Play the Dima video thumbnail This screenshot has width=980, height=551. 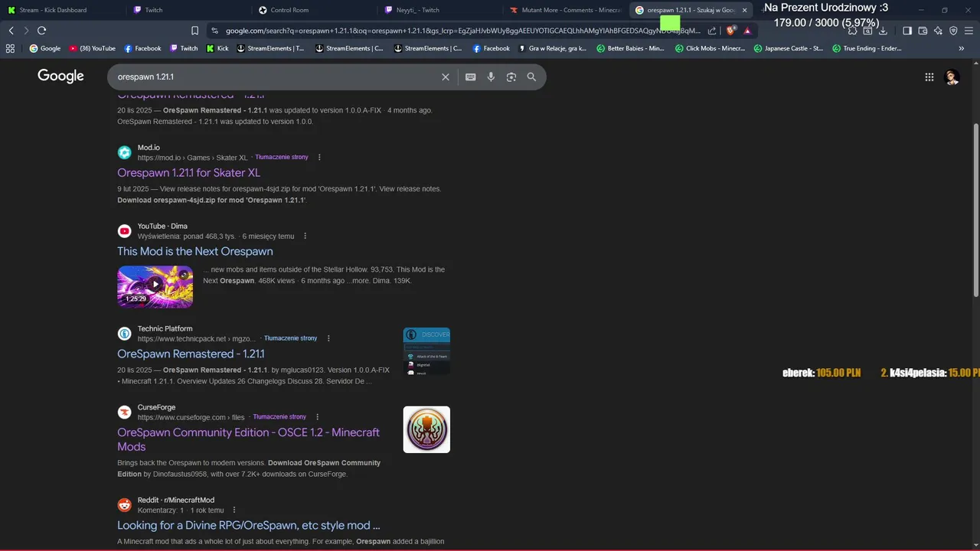(x=155, y=286)
